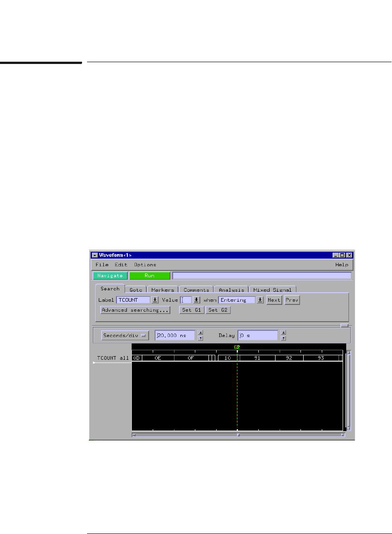Click the Navigate button

(110, 275)
